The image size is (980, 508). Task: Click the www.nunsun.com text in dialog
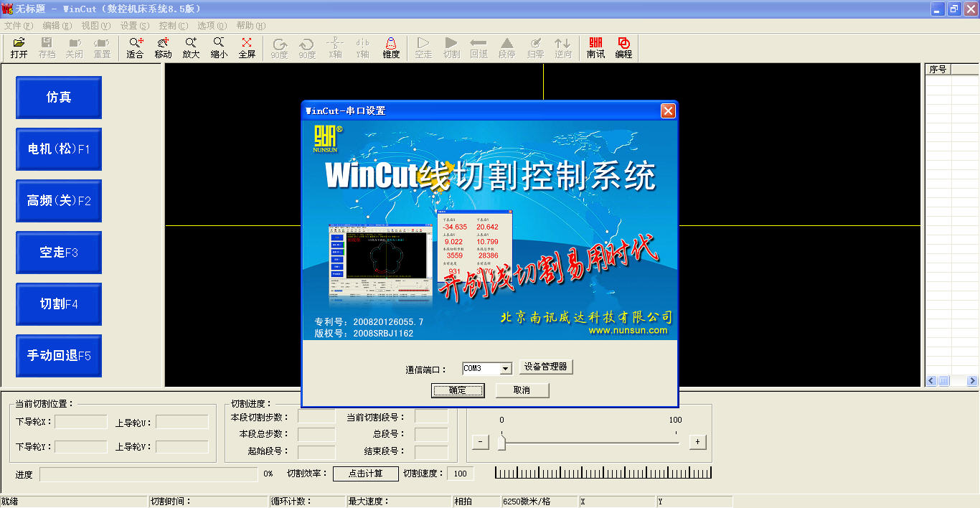pyautogui.click(x=628, y=330)
